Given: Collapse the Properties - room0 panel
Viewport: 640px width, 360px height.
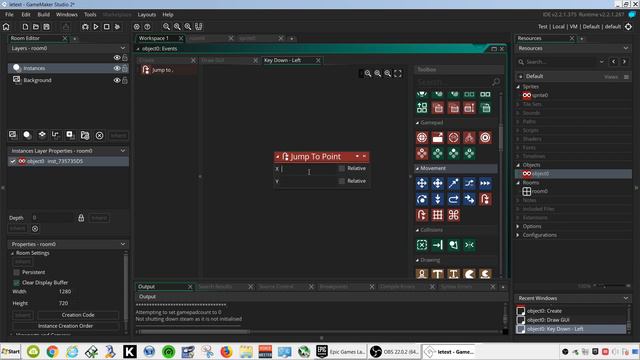Looking at the screenshot, I should [123, 244].
